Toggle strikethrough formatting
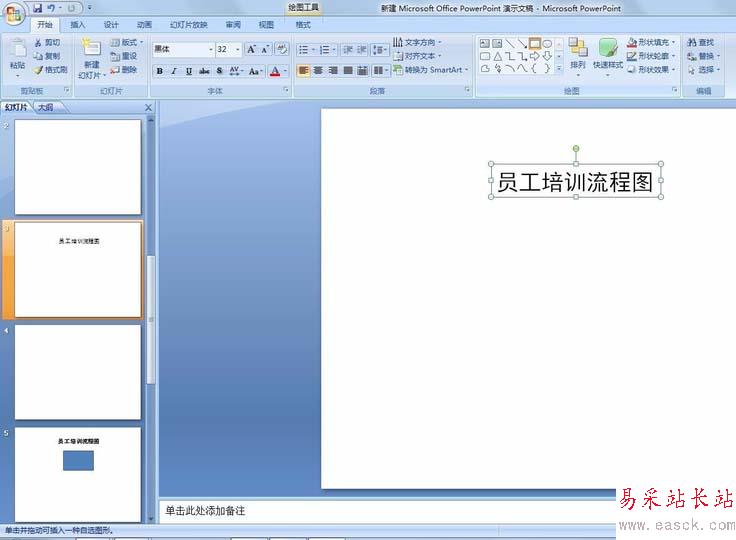Image resolution: width=736 pixels, height=540 pixels. 204,71
